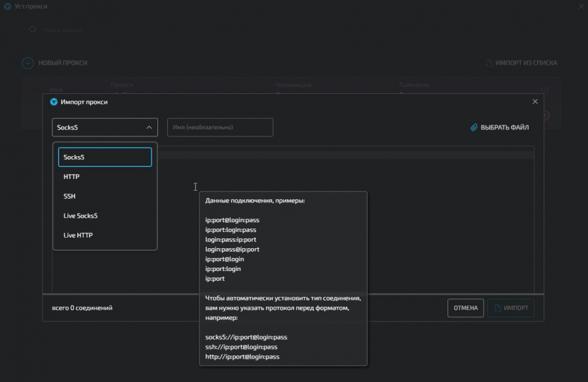Click the "ssh://ip:port@login:pass" example text
The width and height of the screenshot is (588, 382).
click(x=242, y=347)
